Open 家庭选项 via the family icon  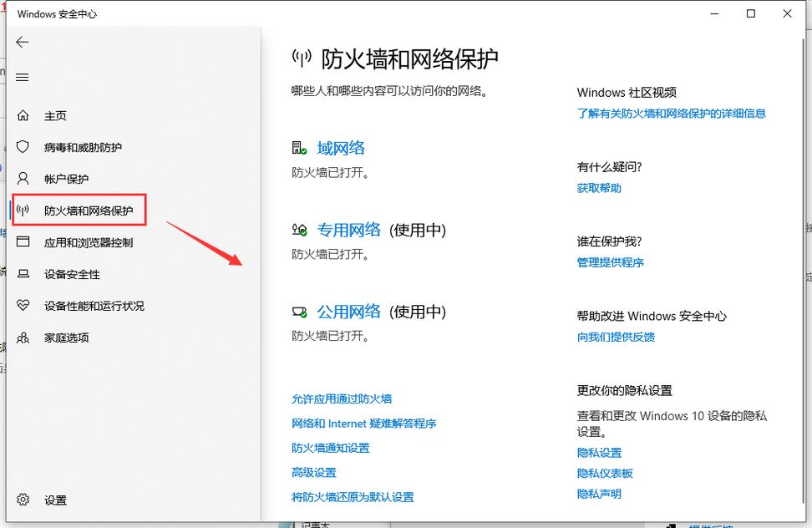(x=23, y=337)
